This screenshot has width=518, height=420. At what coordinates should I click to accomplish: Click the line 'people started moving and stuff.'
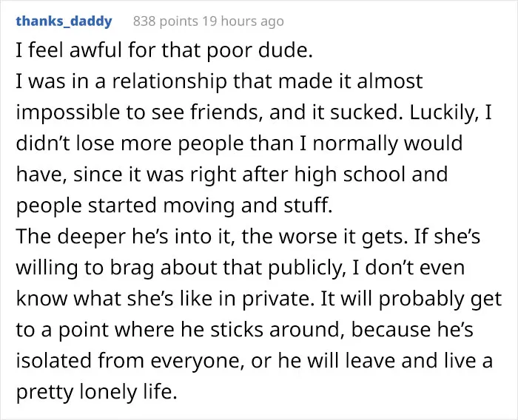174,206
